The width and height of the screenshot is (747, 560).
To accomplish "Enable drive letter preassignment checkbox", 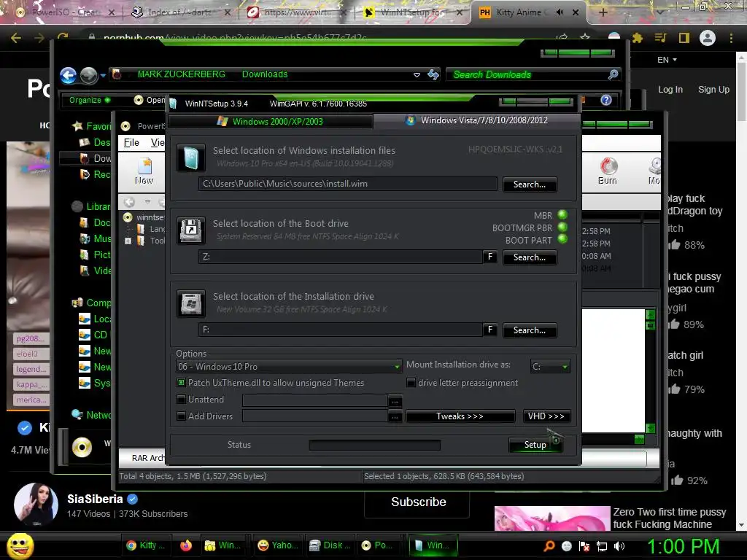I will (411, 382).
